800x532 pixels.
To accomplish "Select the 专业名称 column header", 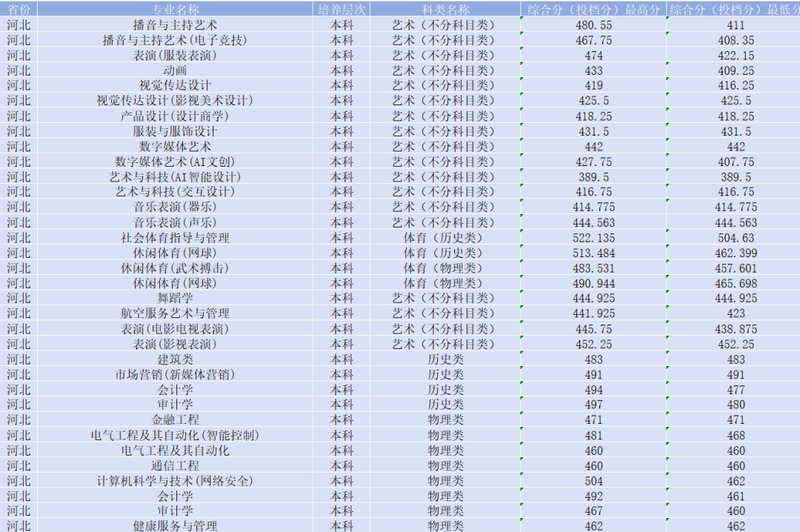I will click(x=175, y=9).
